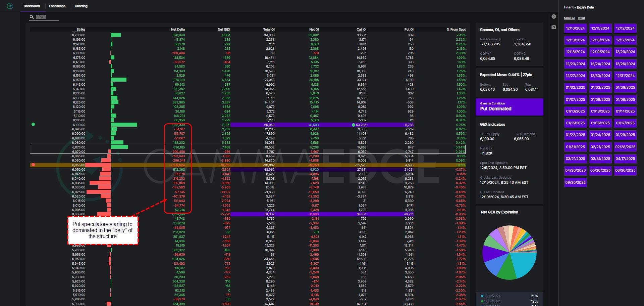Click the magnifying glass search icon

pos(32,17)
